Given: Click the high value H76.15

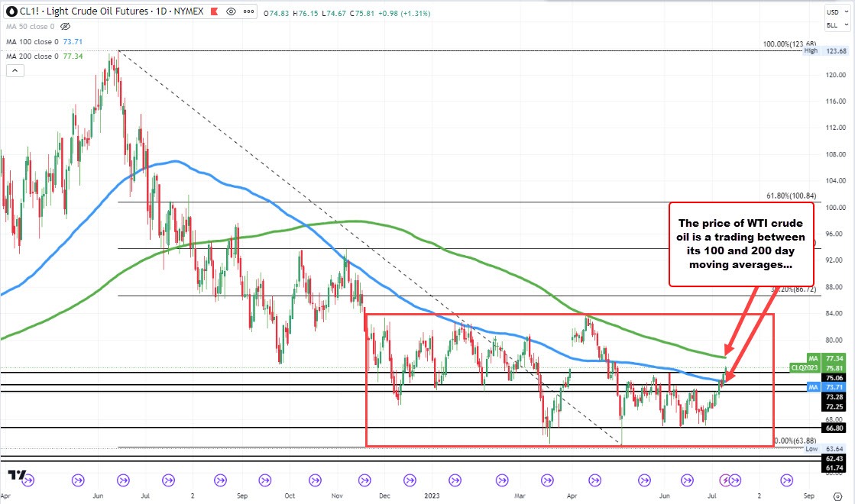Looking at the screenshot, I should pyautogui.click(x=306, y=13).
